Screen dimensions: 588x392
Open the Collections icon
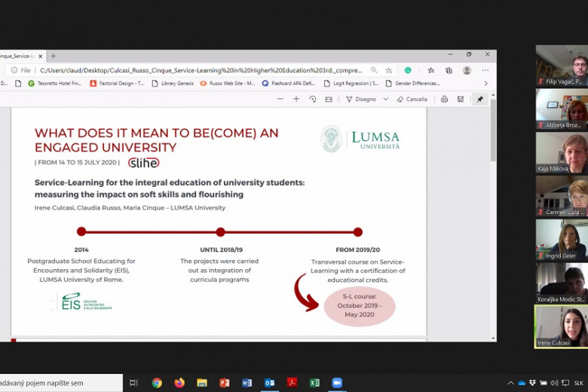[x=449, y=70]
